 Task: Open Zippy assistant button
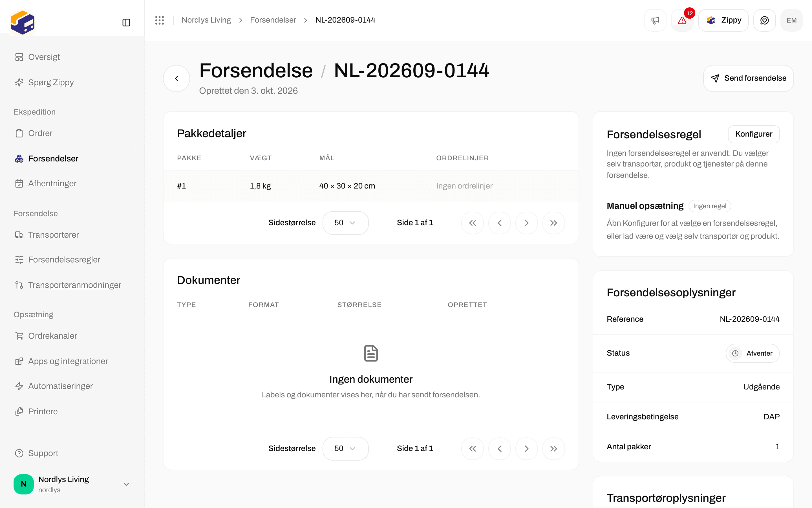(x=723, y=21)
